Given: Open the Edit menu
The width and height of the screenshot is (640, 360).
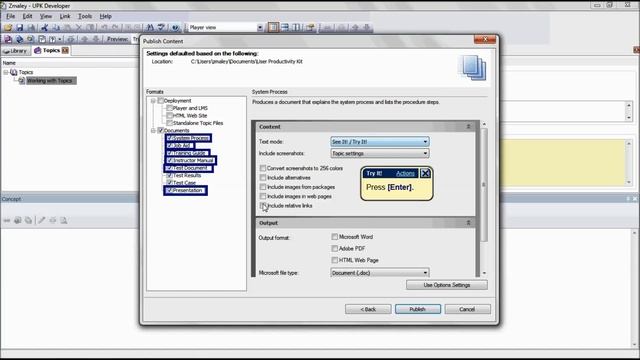Looking at the screenshot, I should click(x=27, y=16).
